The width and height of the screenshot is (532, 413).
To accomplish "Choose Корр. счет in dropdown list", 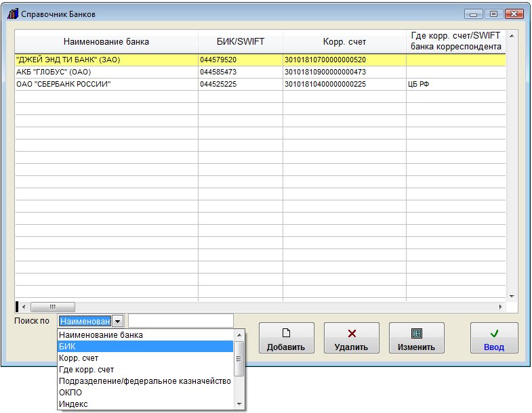I will [x=146, y=357].
